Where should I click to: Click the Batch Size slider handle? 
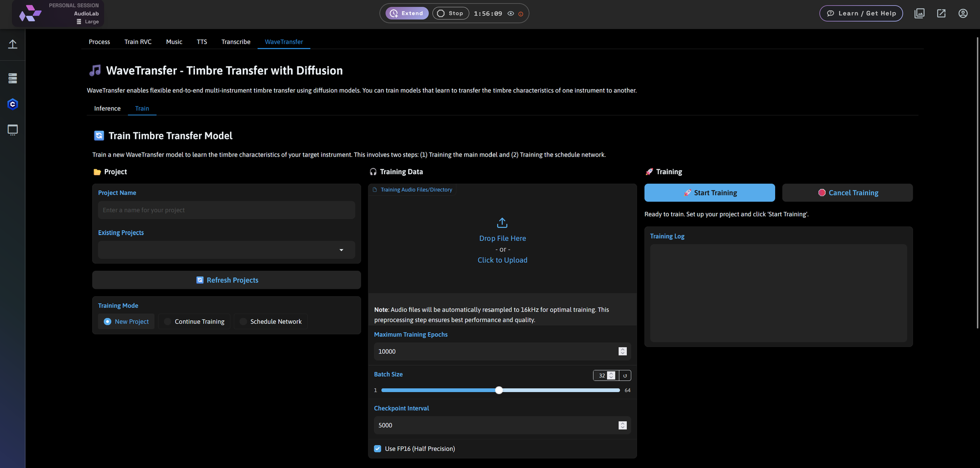pos(499,390)
